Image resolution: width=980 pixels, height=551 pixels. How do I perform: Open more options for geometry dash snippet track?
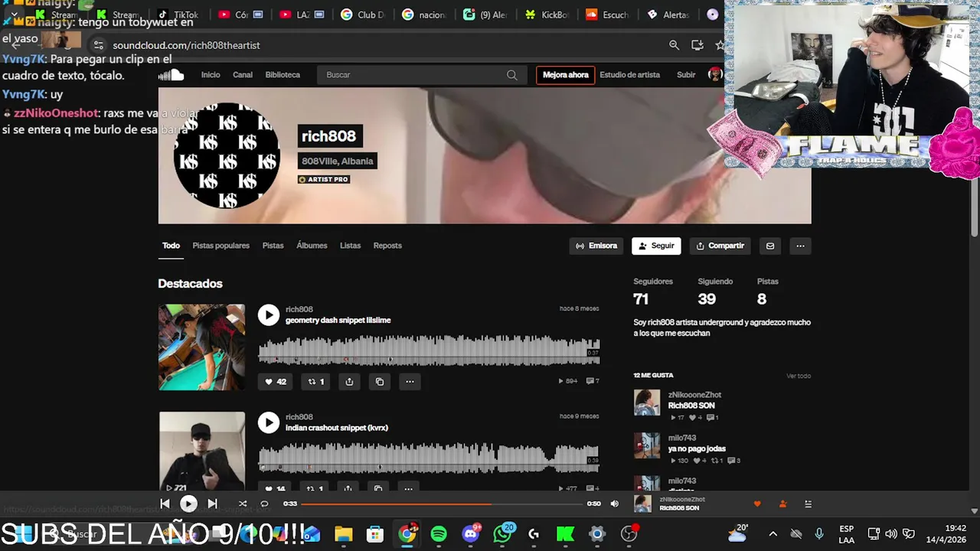(410, 381)
